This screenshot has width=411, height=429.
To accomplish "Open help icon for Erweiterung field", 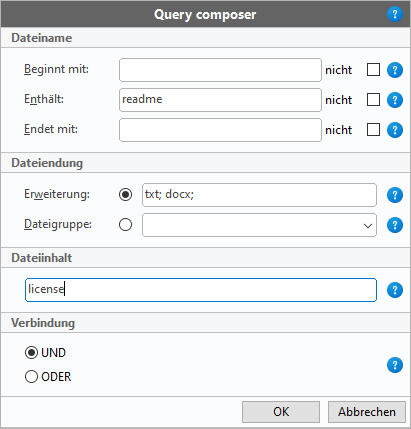I will [x=395, y=195].
